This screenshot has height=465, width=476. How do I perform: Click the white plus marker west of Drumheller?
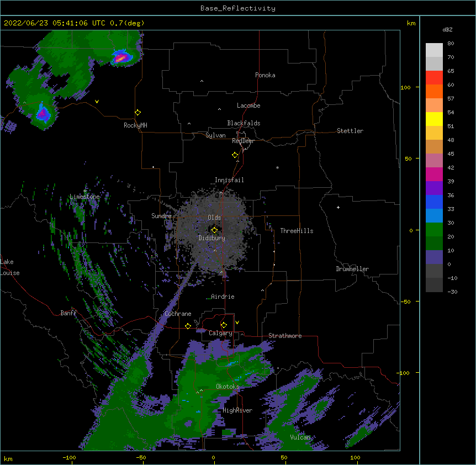pyautogui.click(x=338, y=207)
